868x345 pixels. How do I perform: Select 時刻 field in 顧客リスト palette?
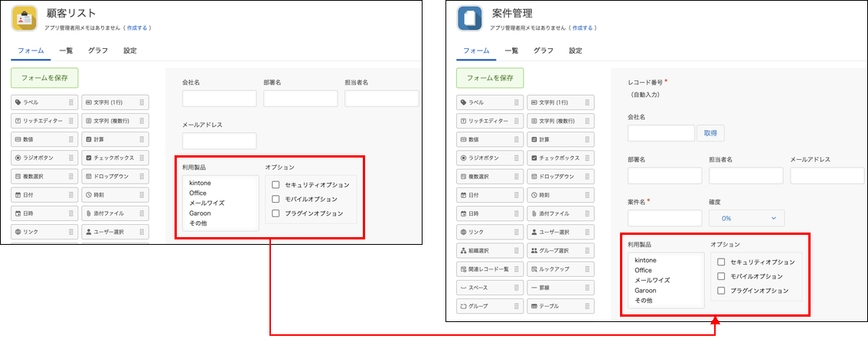click(116, 194)
